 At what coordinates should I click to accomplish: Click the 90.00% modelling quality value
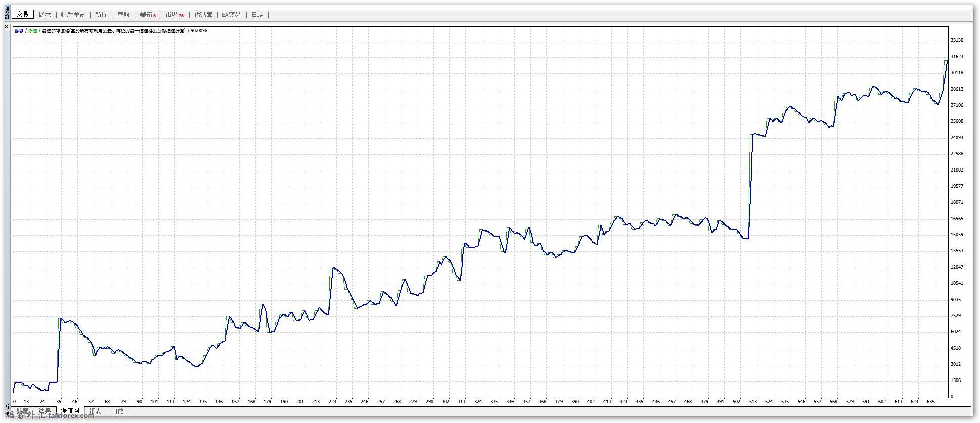pos(199,31)
